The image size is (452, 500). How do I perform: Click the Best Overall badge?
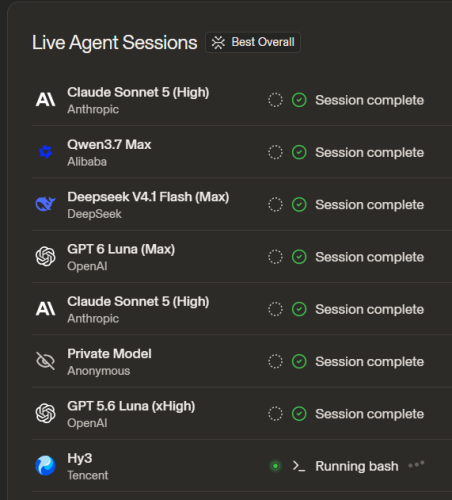tap(253, 42)
